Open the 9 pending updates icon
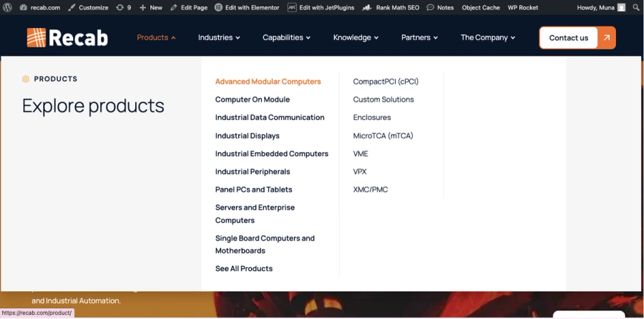The image size is (644, 319). click(x=119, y=7)
